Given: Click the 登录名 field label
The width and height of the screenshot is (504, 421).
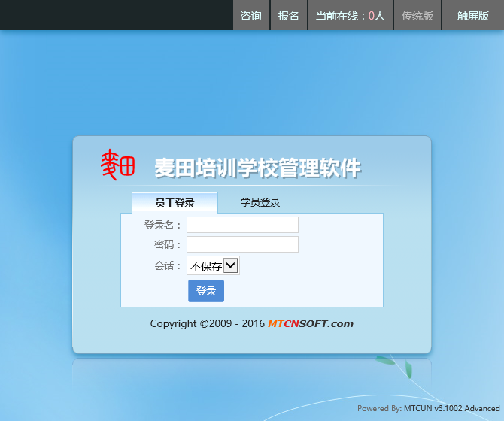Looking at the screenshot, I should [x=162, y=225].
